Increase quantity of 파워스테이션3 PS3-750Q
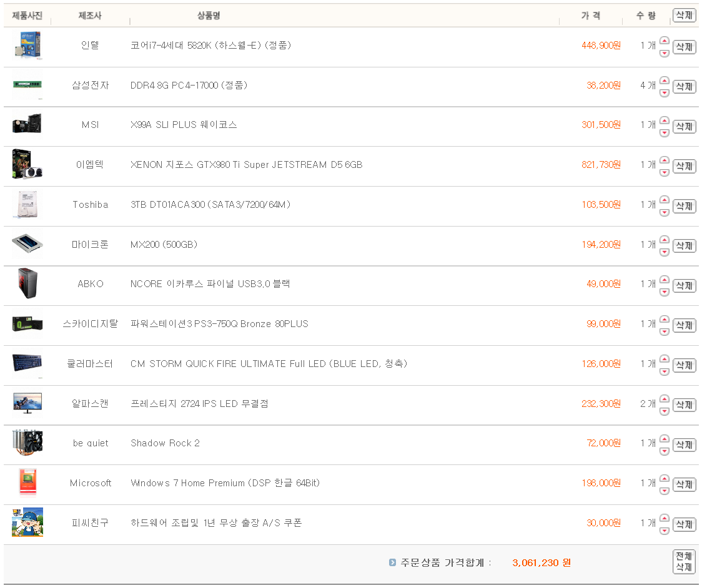Screen dimensions: 702x588 665,319
